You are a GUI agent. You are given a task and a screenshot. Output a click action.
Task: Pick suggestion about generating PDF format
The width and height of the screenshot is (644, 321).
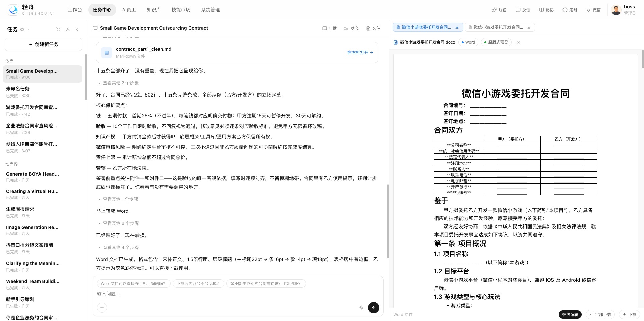click(x=265, y=284)
